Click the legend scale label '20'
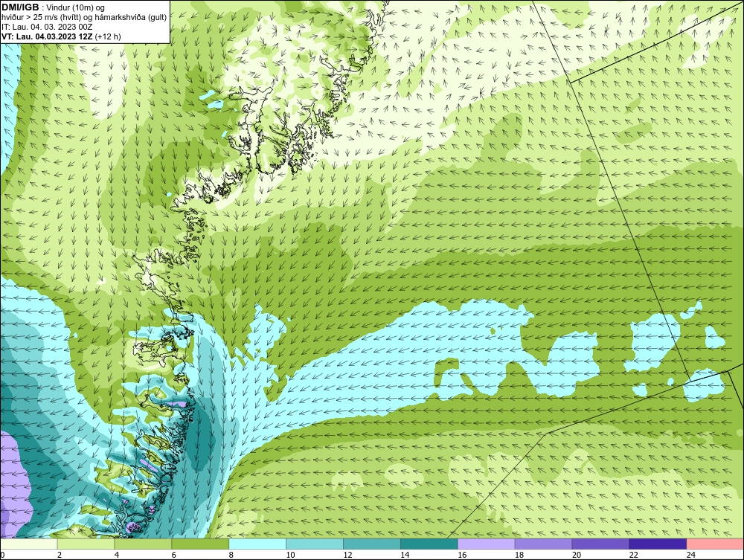The height and width of the screenshot is (560, 744). [x=577, y=555]
